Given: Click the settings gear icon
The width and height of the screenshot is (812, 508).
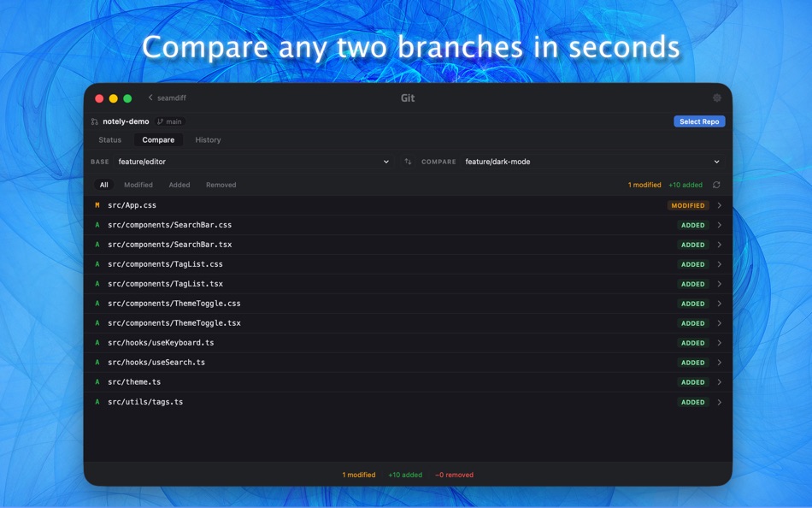Looking at the screenshot, I should [x=717, y=97].
